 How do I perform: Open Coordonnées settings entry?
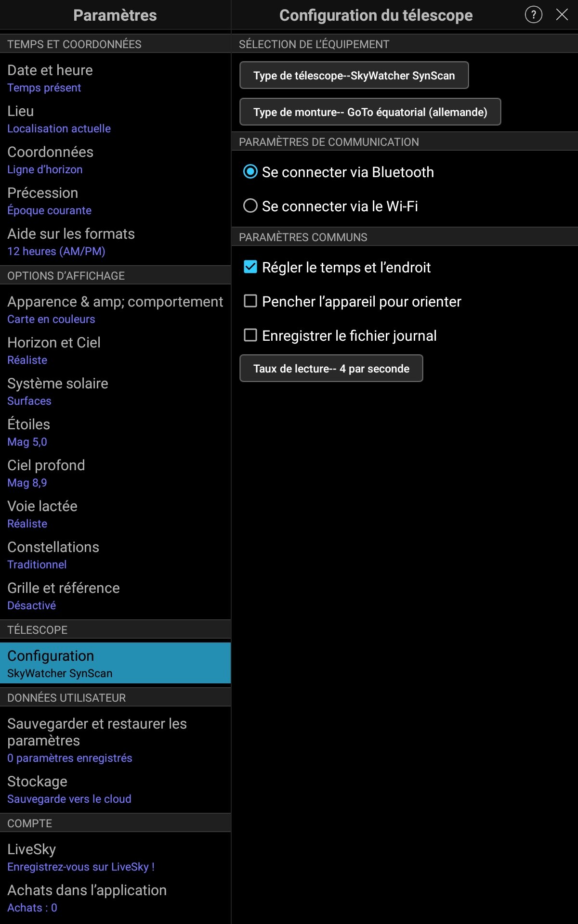click(116, 160)
